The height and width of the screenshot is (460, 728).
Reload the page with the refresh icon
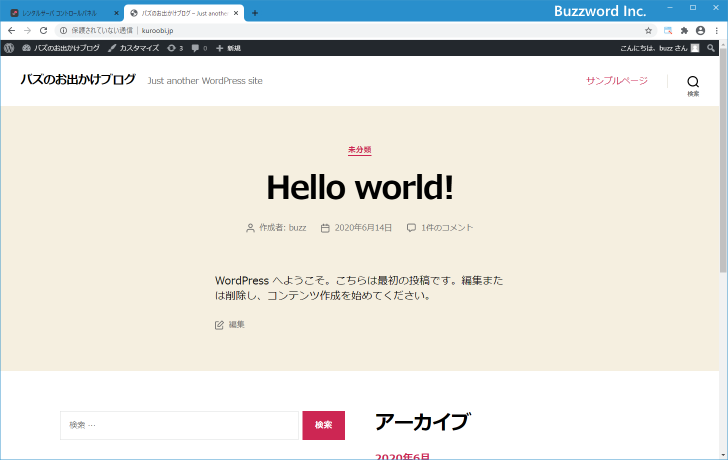coord(44,31)
